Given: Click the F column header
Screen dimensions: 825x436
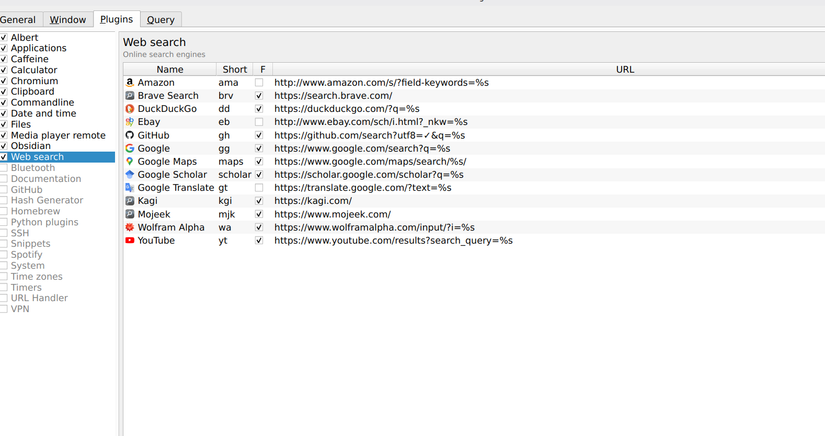Looking at the screenshot, I should click(x=263, y=69).
